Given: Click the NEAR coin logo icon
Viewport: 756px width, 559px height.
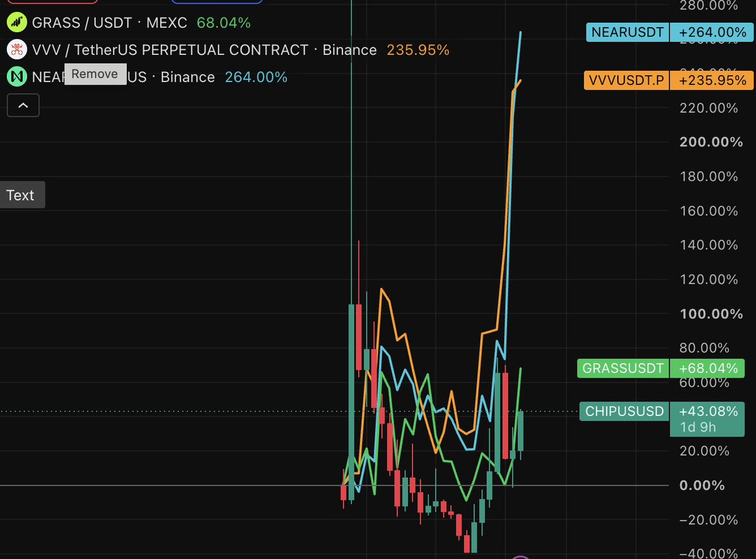Looking at the screenshot, I should [17, 77].
